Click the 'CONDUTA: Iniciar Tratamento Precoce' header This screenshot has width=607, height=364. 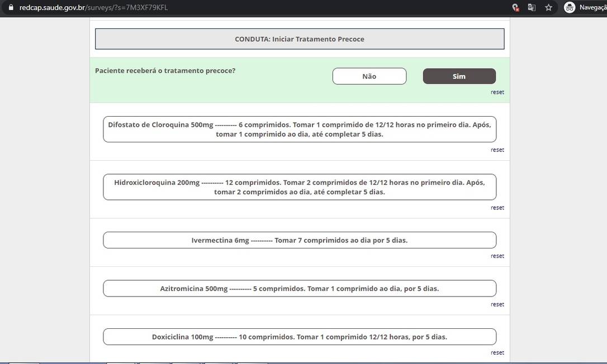tap(300, 39)
